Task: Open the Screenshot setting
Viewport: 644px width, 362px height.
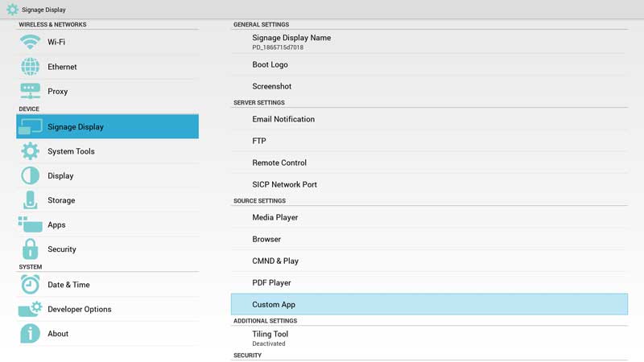Action: (429, 86)
